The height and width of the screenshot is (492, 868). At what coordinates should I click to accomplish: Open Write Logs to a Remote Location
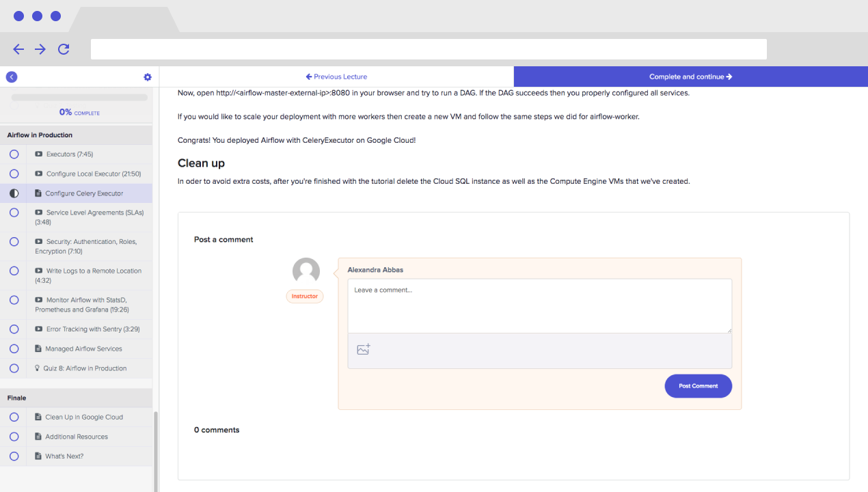[76, 275]
